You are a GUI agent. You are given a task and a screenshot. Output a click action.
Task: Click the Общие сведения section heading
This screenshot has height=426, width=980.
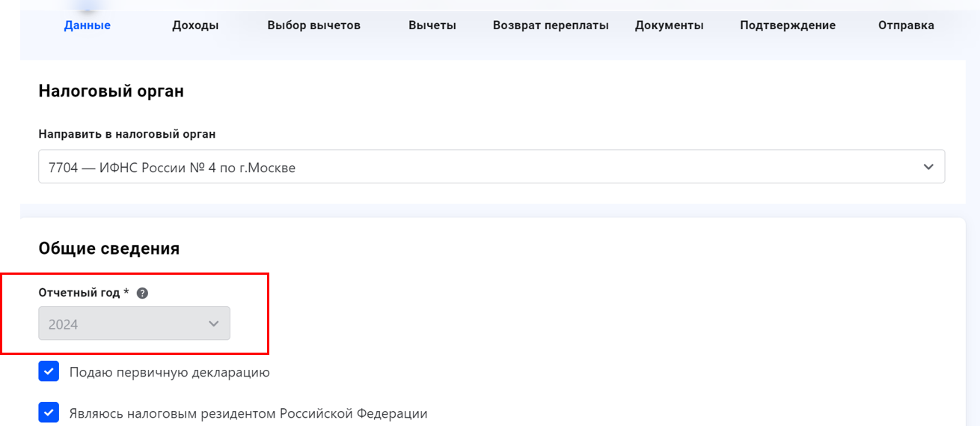pyautogui.click(x=109, y=249)
